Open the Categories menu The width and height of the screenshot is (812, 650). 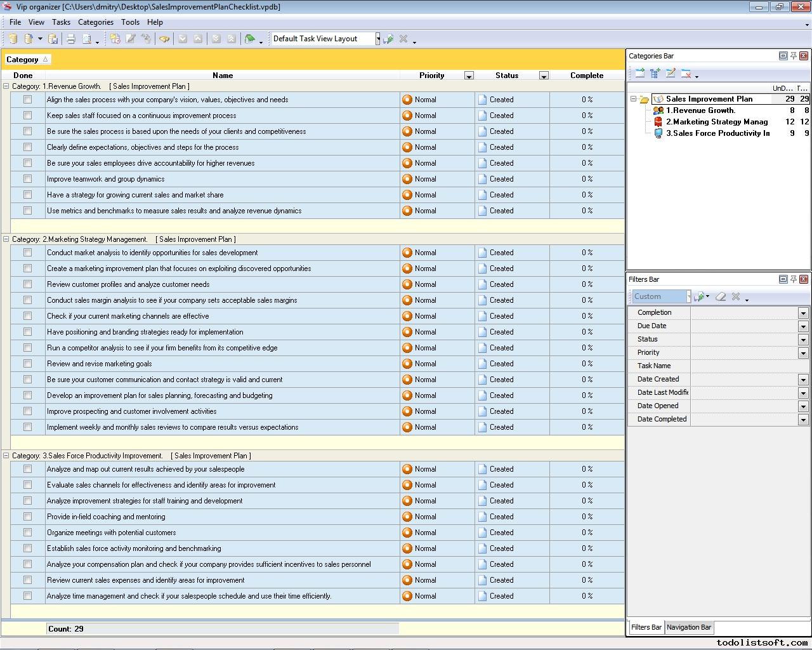click(95, 22)
